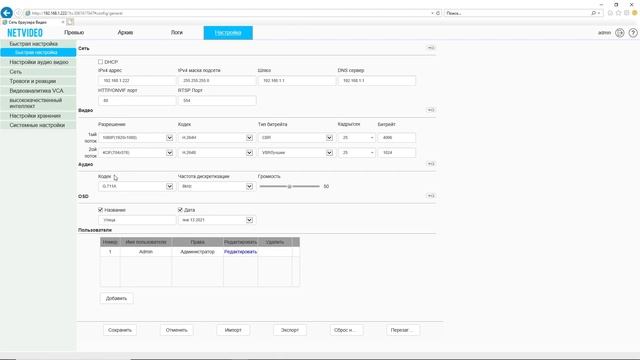Image resolution: width=640 pixels, height=360 pixels.
Task: Open 1st stream resolution dropdown
Action: (136, 138)
